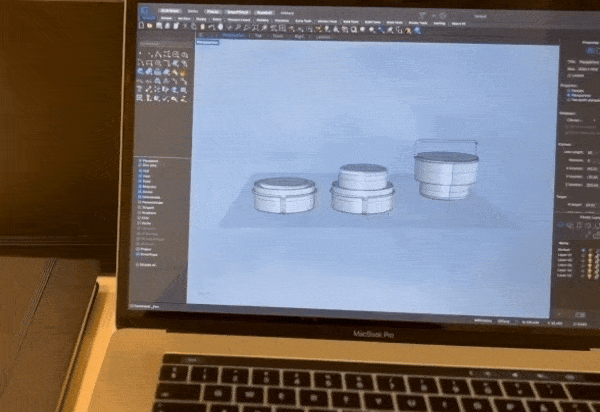Select the Parallel projection radio button
Image resolution: width=600 pixels, height=412 pixels.
click(x=569, y=91)
